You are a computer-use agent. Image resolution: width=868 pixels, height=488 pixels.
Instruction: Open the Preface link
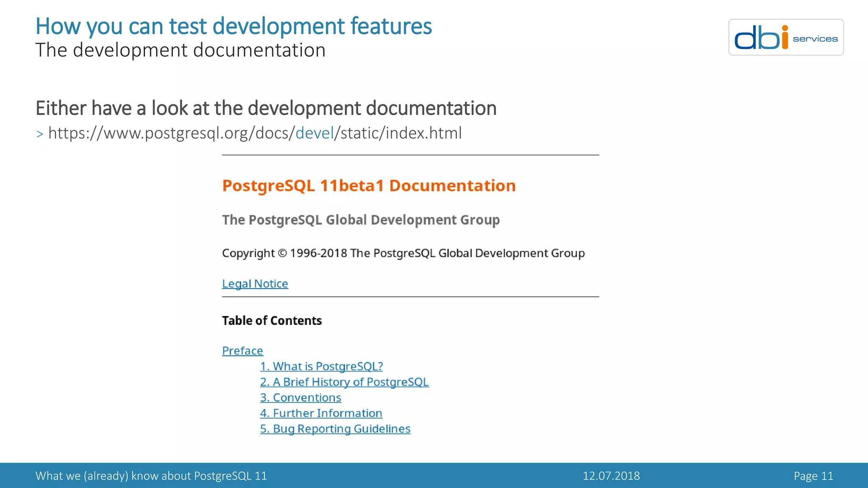coord(242,351)
